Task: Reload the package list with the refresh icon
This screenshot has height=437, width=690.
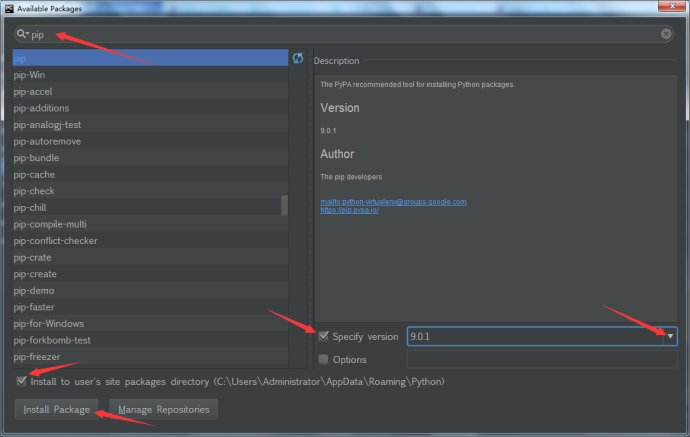Action: coord(298,58)
